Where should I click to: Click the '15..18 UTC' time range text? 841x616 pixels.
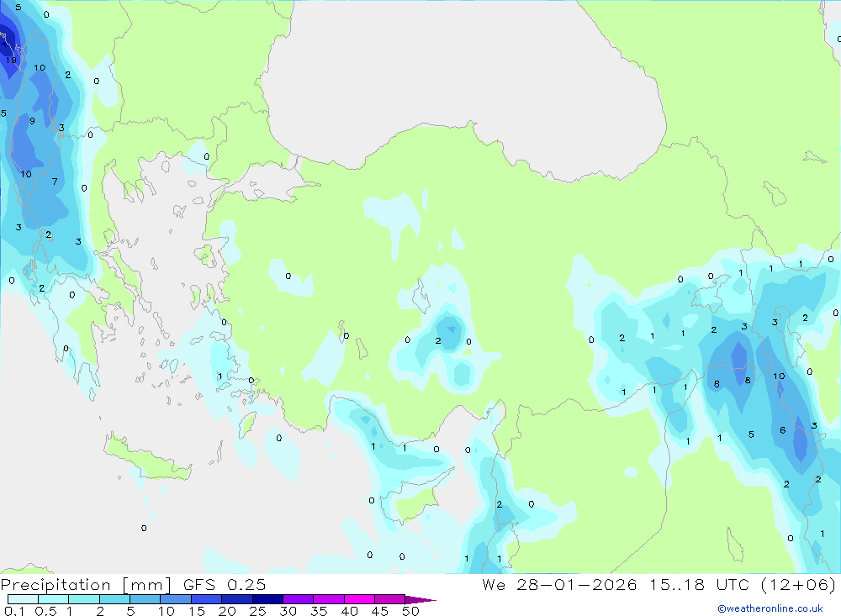click(699, 584)
